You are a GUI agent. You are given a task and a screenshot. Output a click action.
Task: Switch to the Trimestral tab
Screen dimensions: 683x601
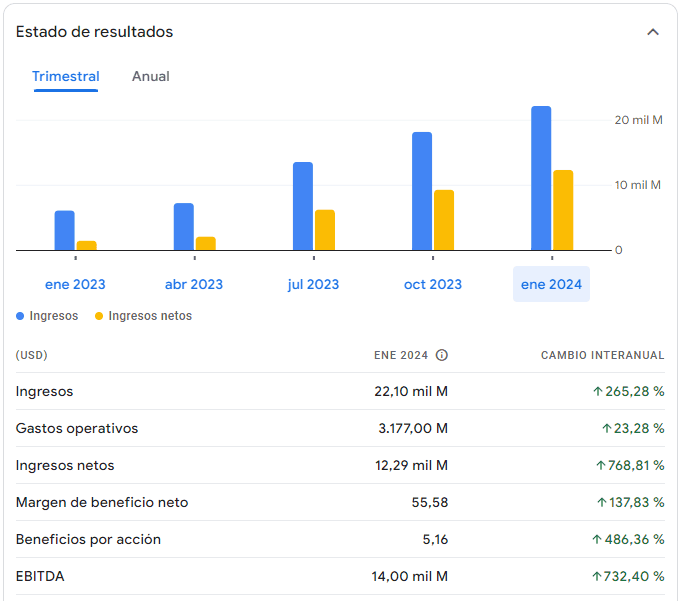click(66, 77)
